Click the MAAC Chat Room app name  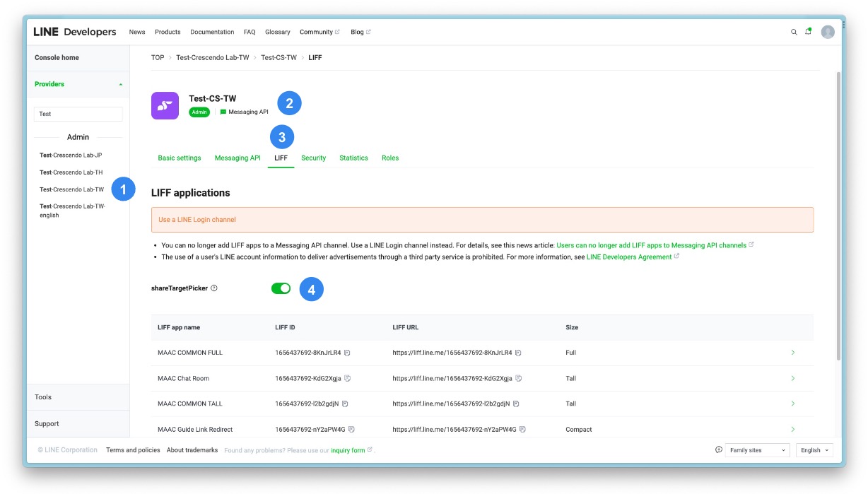click(184, 379)
